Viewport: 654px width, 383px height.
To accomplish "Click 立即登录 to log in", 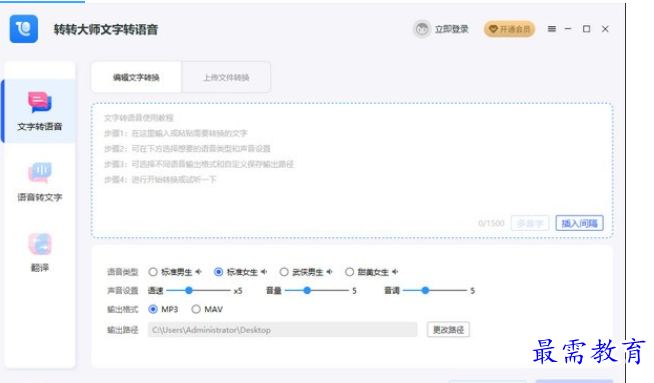I will click(x=451, y=29).
